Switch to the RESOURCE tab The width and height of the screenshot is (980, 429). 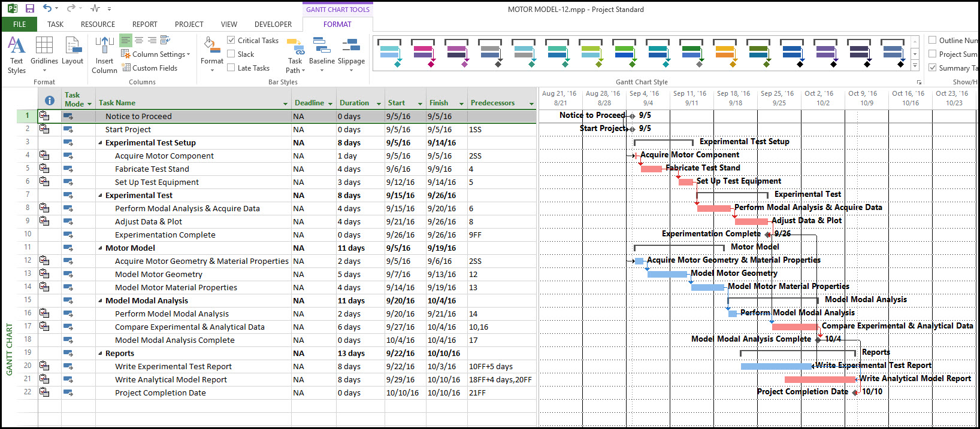(x=98, y=25)
